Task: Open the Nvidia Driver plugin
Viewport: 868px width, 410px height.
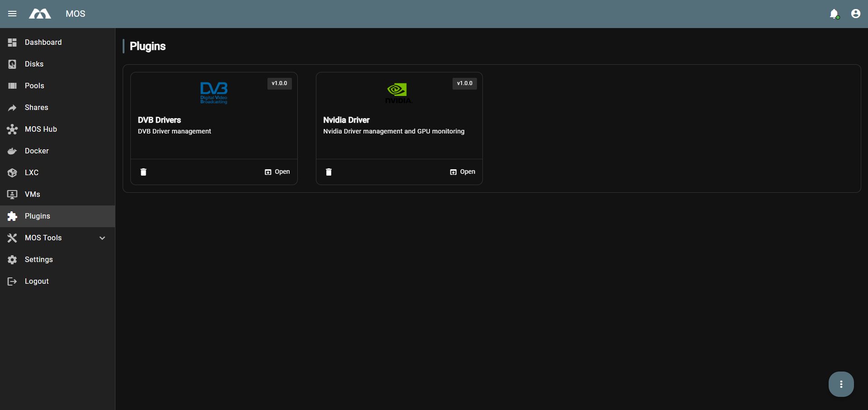Action: click(463, 172)
